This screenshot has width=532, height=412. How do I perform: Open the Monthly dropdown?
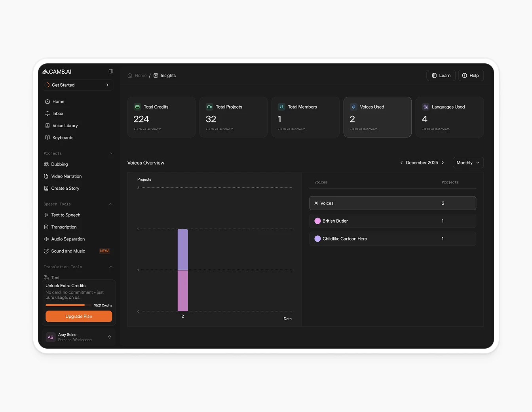click(468, 162)
